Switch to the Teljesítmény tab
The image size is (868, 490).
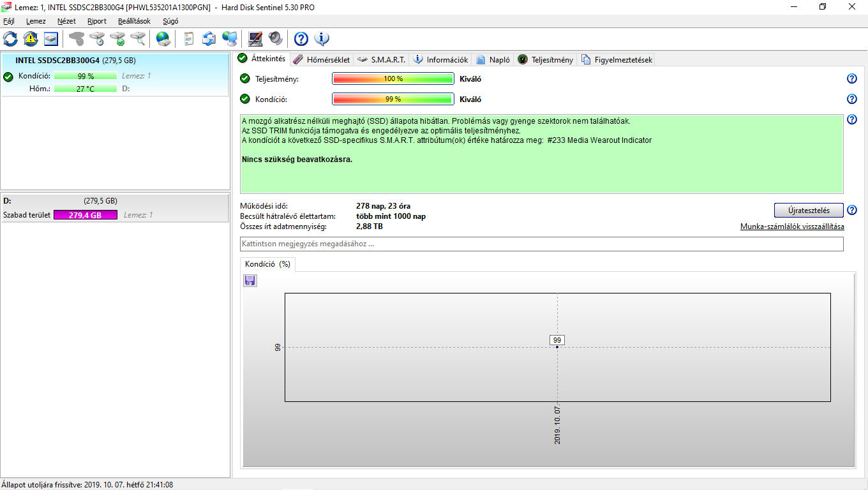coord(545,59)
